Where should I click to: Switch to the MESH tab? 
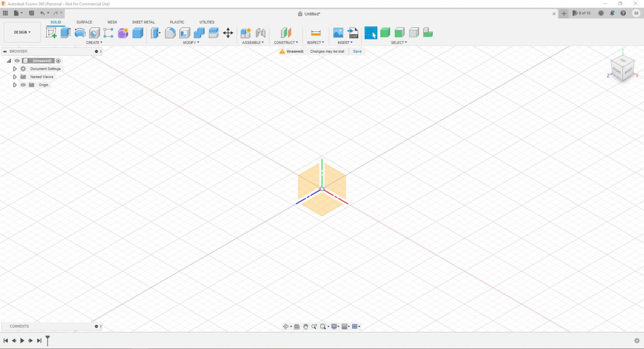click(112, 22)
